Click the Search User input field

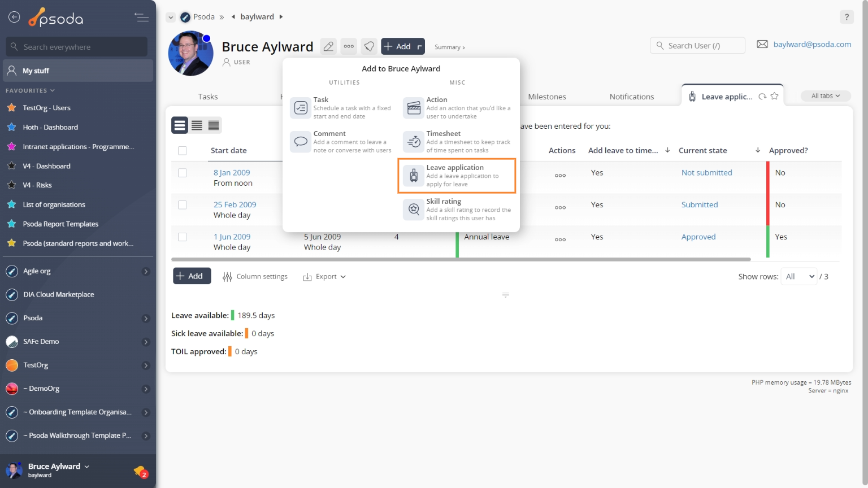698,46
